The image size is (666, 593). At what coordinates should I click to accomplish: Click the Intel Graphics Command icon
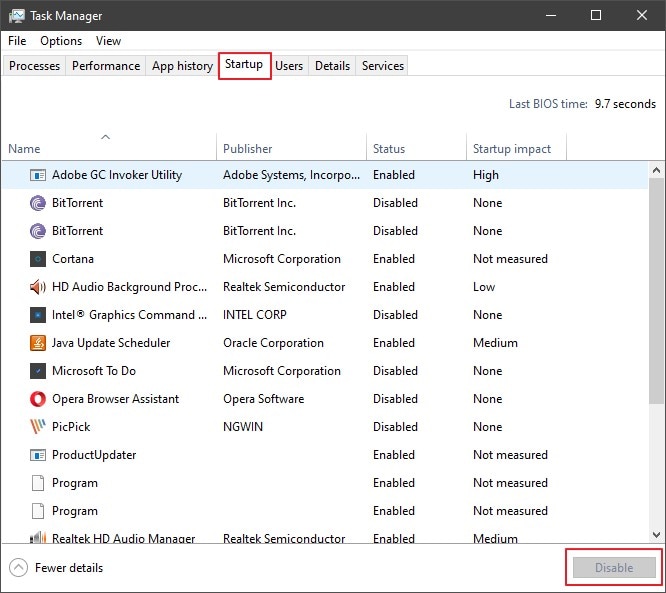point(38,315)
